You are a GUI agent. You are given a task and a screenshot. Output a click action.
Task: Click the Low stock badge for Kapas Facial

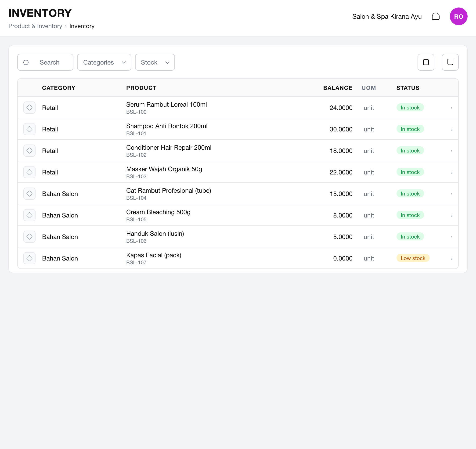[x=413, y=258]
